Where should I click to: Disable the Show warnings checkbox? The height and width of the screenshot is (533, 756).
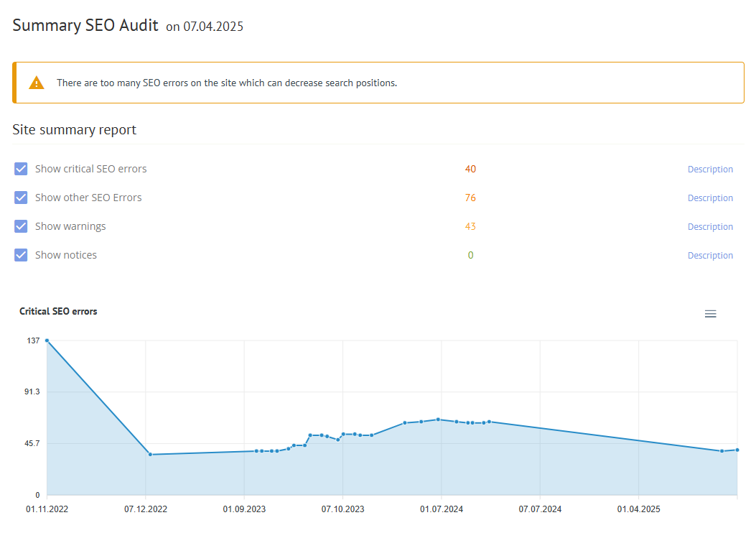pos(21,226)
